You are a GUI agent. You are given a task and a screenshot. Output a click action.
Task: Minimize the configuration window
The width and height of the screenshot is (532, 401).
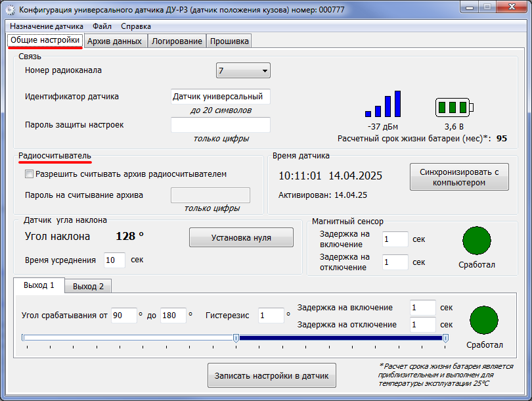tap(470, 7)
